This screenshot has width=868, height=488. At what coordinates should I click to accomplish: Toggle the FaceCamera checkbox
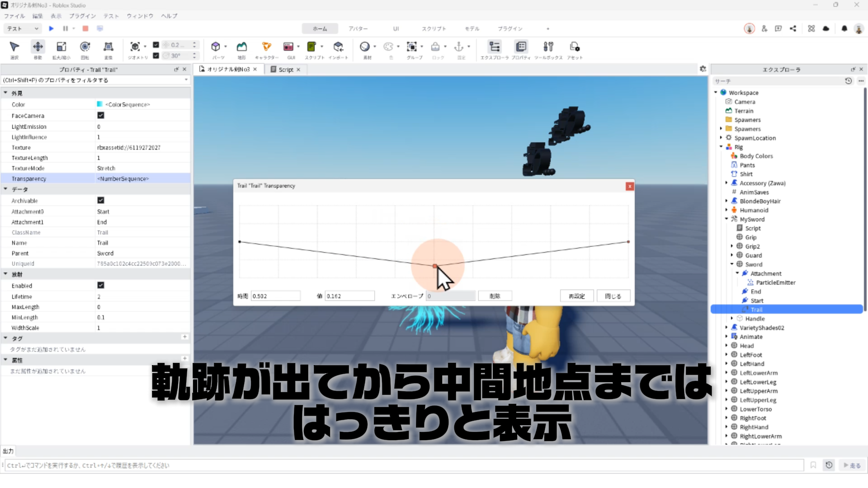click(101, 116)
